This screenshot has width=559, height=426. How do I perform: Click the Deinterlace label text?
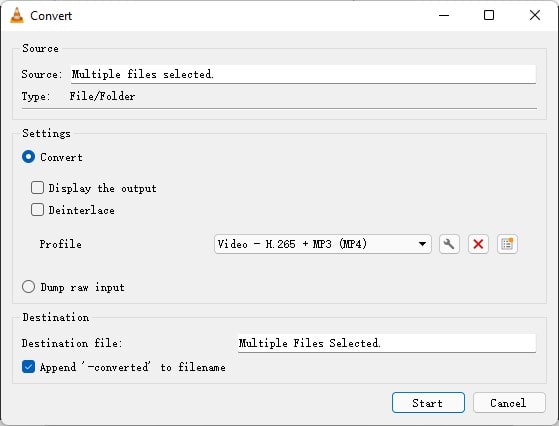[x=82, y=210]
